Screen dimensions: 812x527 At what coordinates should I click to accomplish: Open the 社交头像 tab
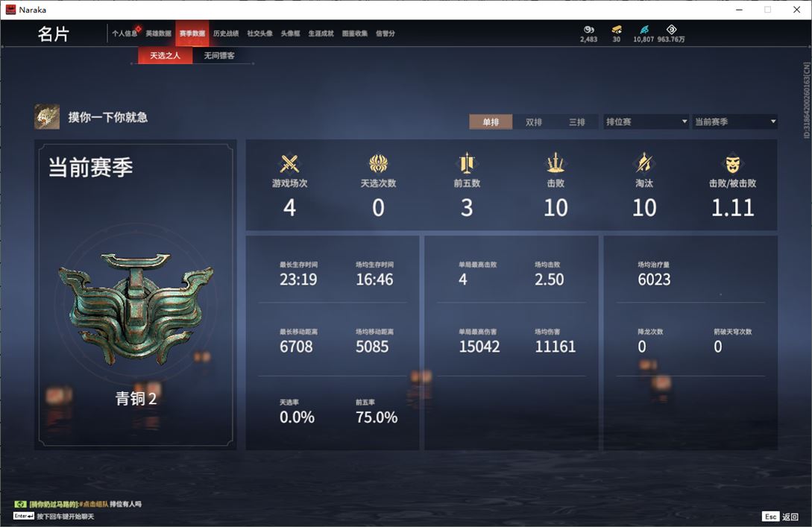coord(259,33)
